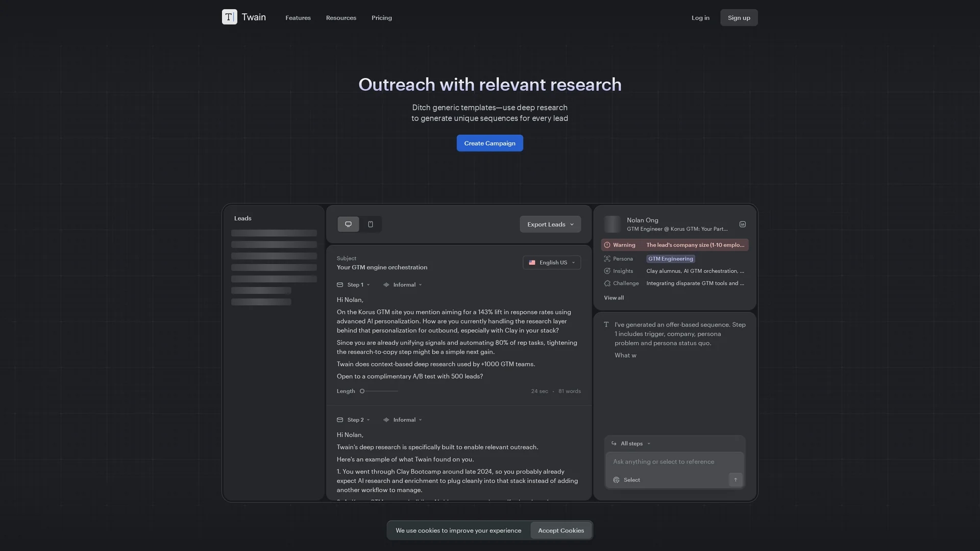Image resolution: width=980 pixels, height=551 pixels.
Task: Click the GTM Engineering persona tag
Action: click(671, 259)
